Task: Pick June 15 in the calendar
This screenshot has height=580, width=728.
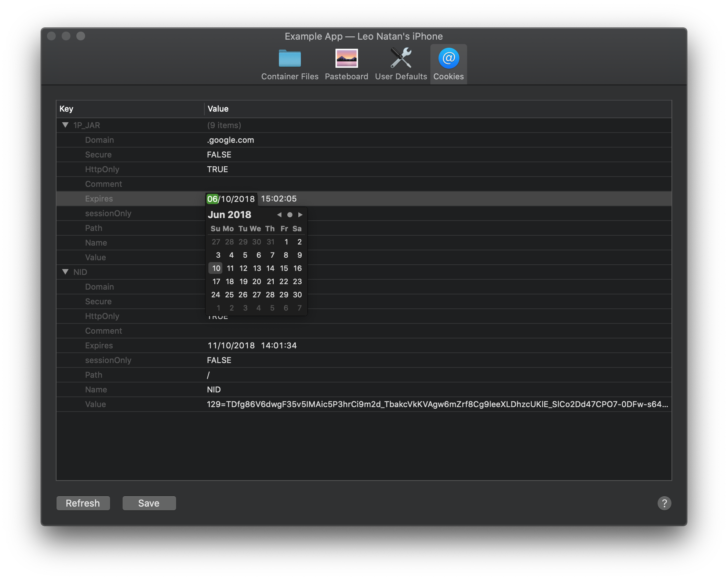Action: (x=284, y=268)
